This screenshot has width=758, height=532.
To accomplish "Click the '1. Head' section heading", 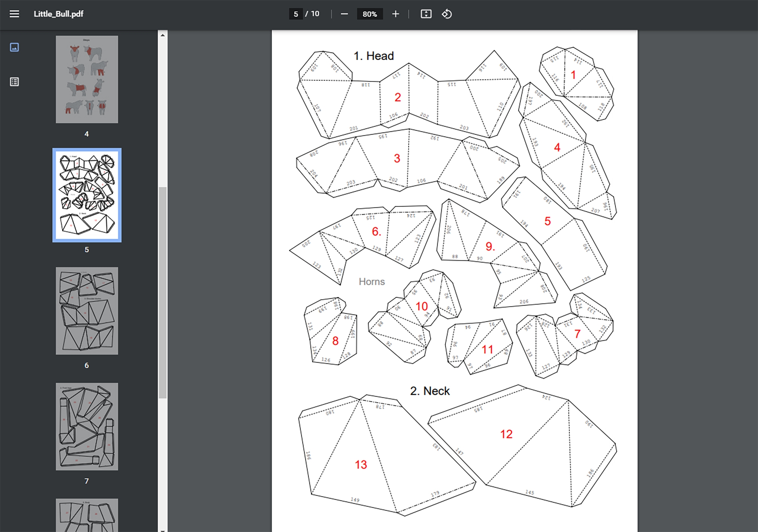I will point(374,55).
